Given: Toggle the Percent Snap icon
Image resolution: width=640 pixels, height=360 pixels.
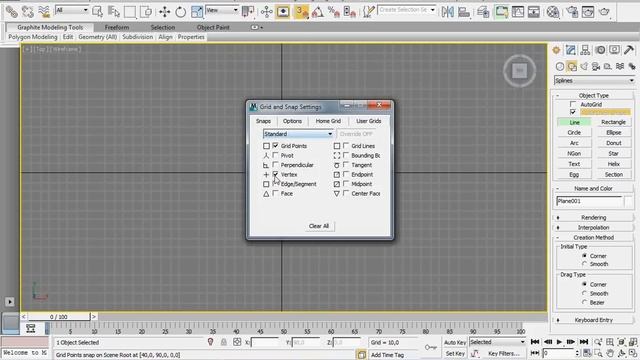Looking at the screenshot, I should tap(333, 12).
